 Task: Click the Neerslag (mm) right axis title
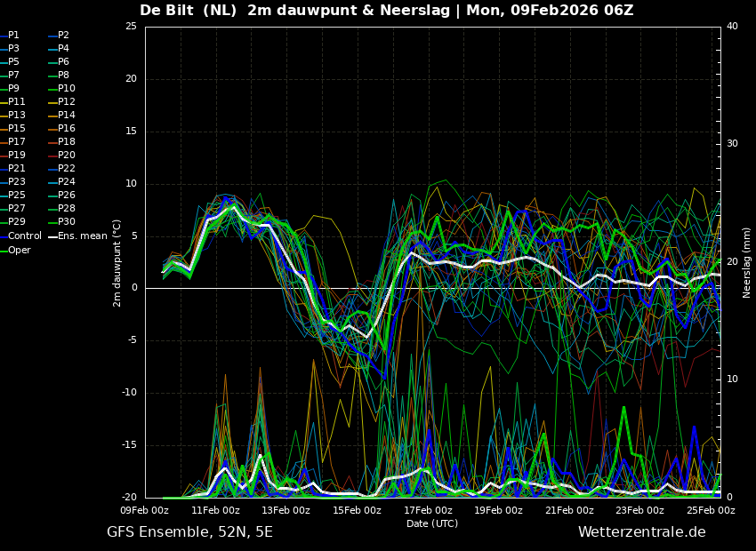[x=747, y=262]
